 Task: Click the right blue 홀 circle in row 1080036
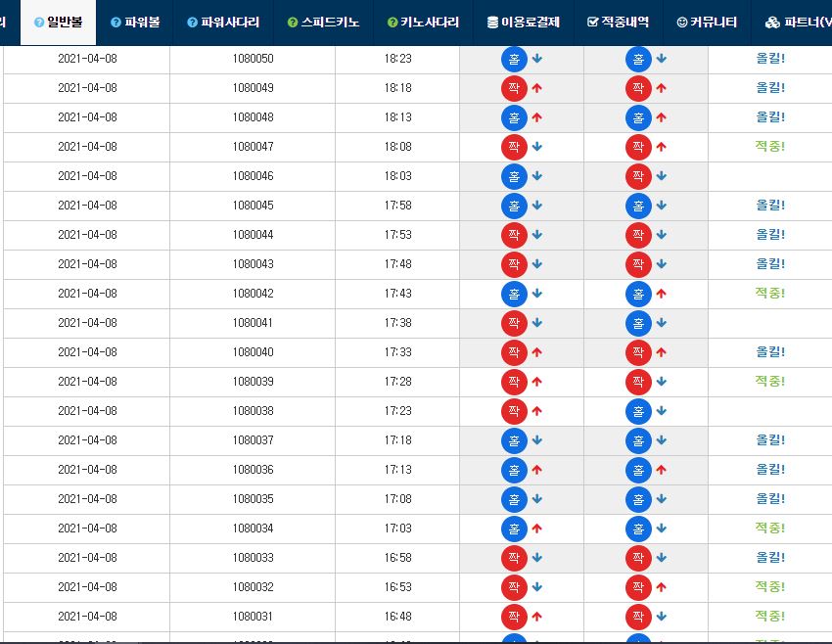(x=638, y=470)
